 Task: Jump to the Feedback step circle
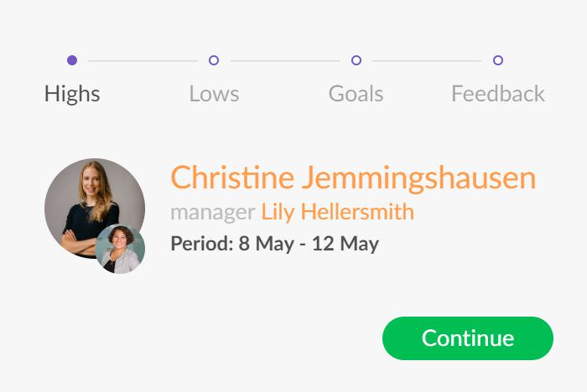[498, 60]
